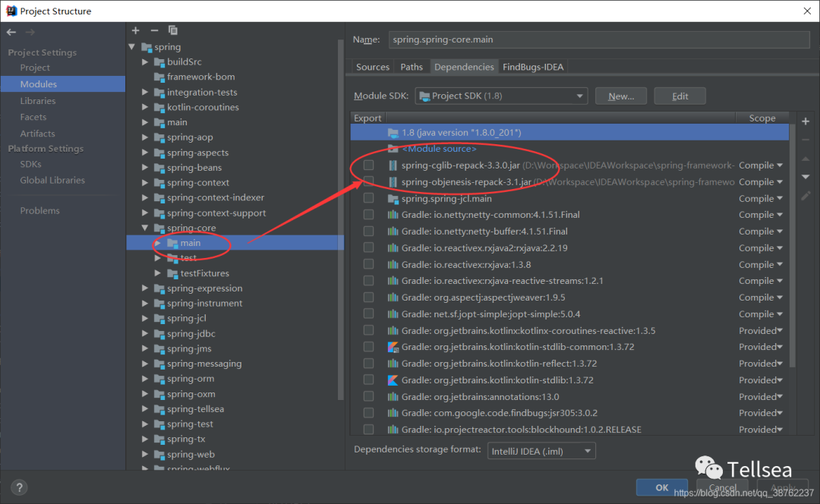The height and width of the screenshot is (504, 820).
Task: Change scope of kotlinx-coroutines-reactive dependency
Action: 761,330
